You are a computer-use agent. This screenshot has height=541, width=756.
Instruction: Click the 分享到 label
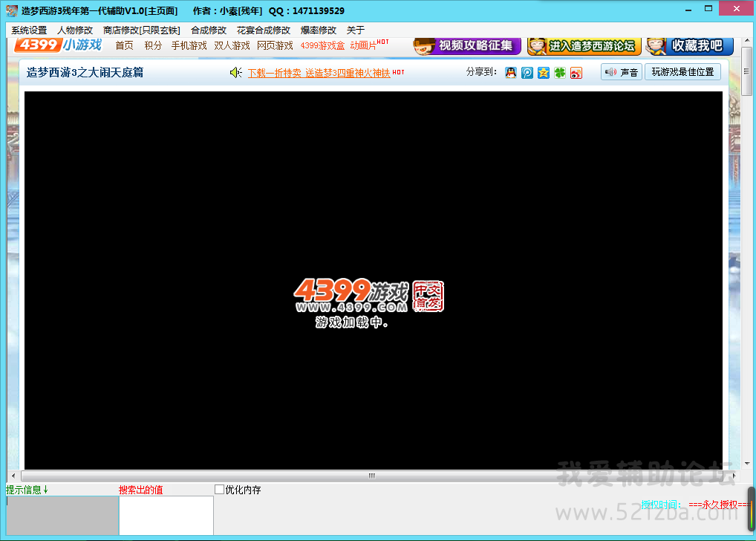(x=481, y=72)
